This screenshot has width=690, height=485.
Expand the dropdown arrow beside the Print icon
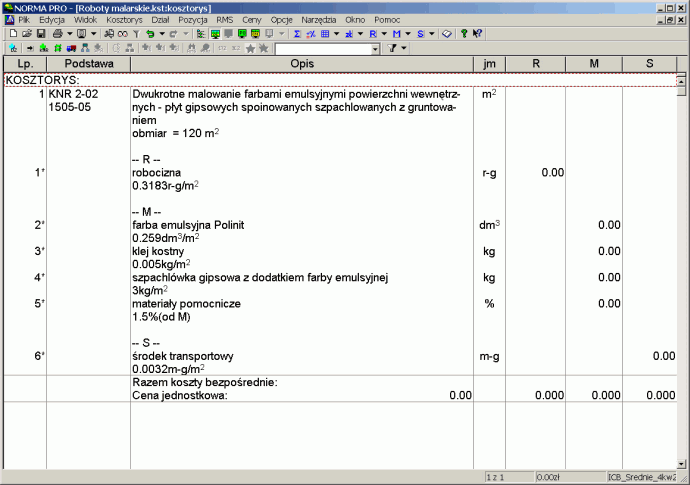tap(69, 33)
